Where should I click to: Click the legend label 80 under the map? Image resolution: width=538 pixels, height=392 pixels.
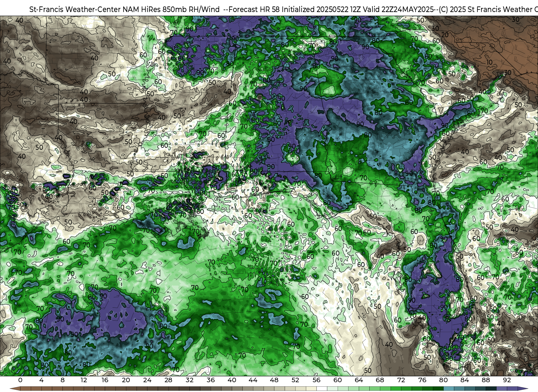point(443,380)
